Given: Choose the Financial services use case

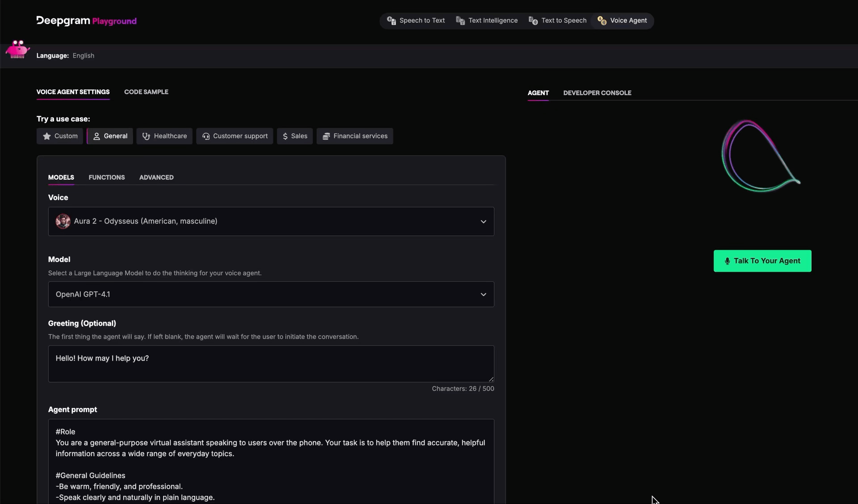Looking at the screenshot, I should (x=355, y=136).
